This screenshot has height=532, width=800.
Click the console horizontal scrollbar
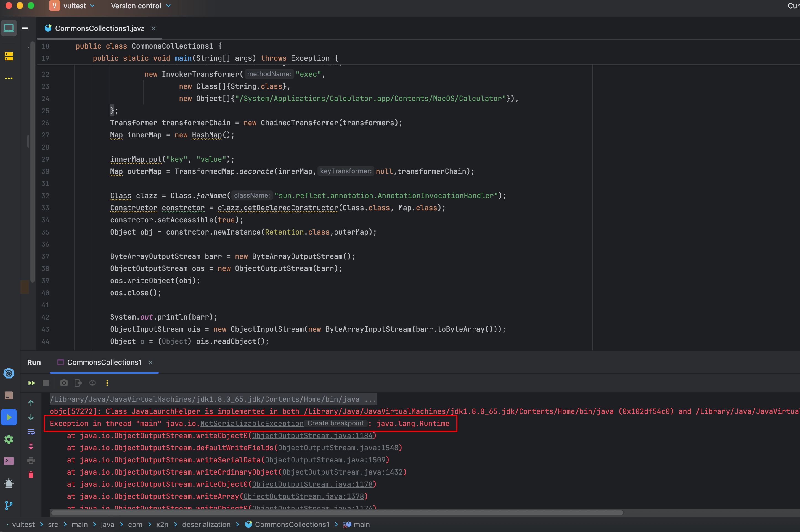coord(337,512)
